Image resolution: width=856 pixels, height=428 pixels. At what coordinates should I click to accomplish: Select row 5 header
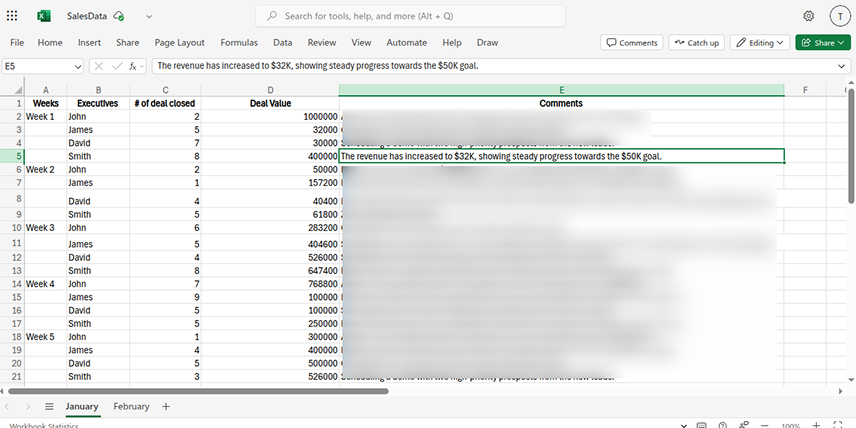pos(13,156)
